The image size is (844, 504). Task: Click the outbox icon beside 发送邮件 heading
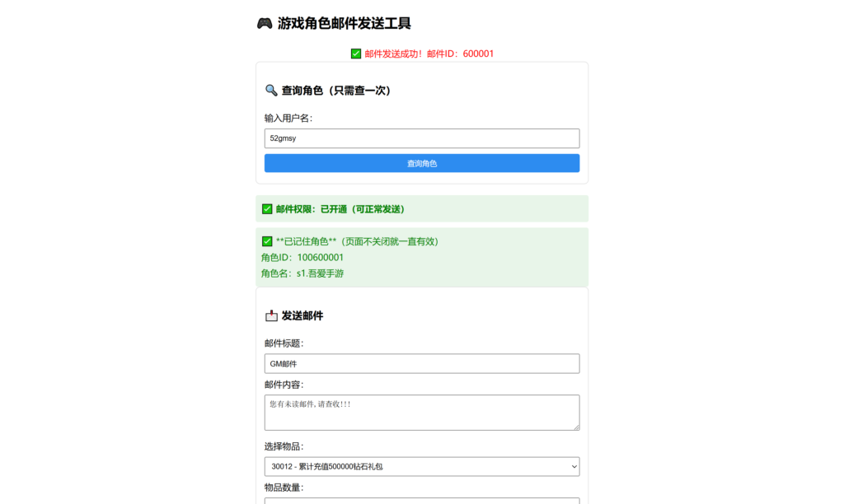pyautogui.click(x=271, y=315)
